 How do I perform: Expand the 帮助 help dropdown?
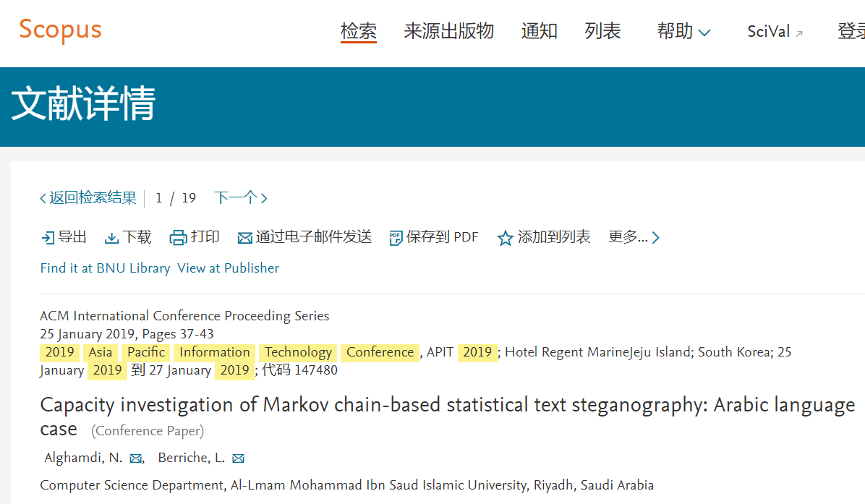[x=683, y=32]
